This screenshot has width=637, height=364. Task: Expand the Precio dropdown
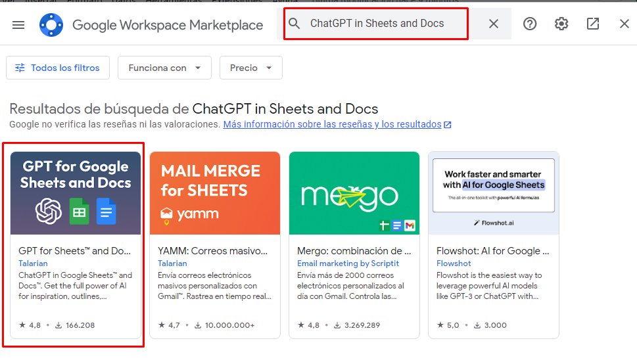click(x=251, y=68)
